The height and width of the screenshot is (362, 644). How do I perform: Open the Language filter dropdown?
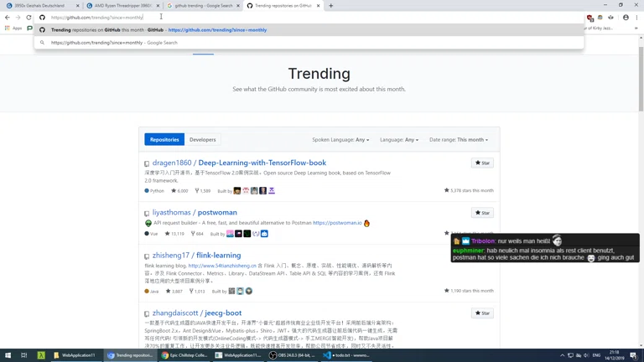point(399,140)
